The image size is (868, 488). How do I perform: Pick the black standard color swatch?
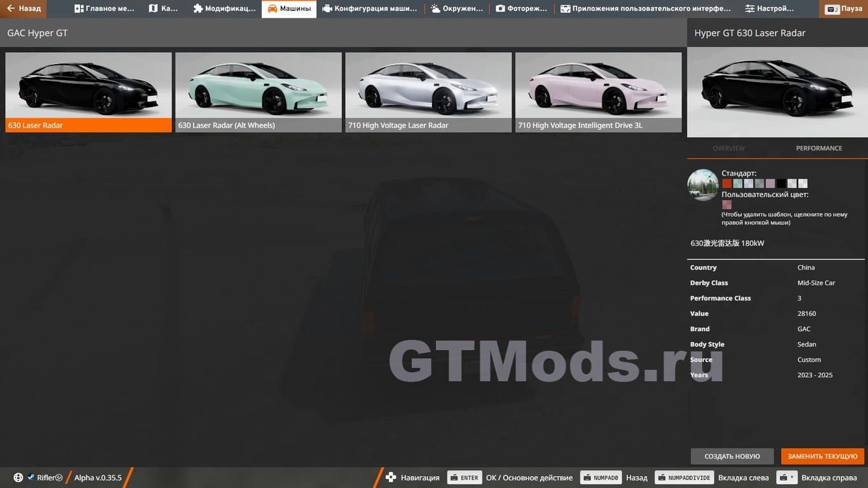(781, 184)
